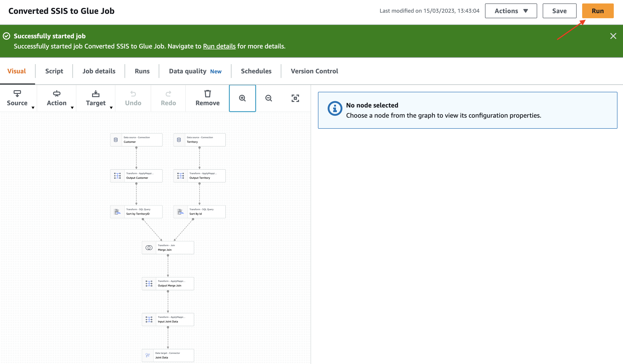Click the fit-to-view canvas icon

(x=295, y=98)
